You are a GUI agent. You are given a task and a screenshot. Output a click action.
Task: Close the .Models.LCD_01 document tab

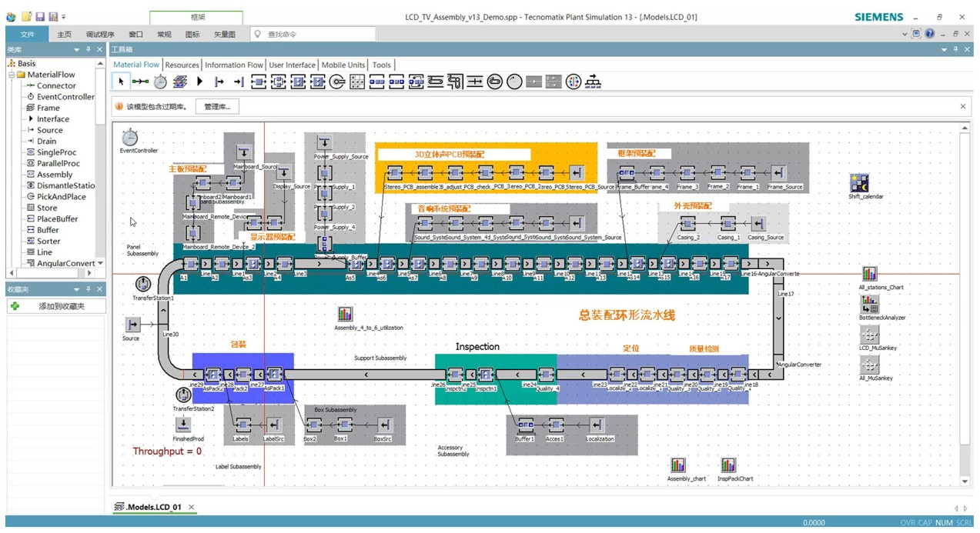192,507
